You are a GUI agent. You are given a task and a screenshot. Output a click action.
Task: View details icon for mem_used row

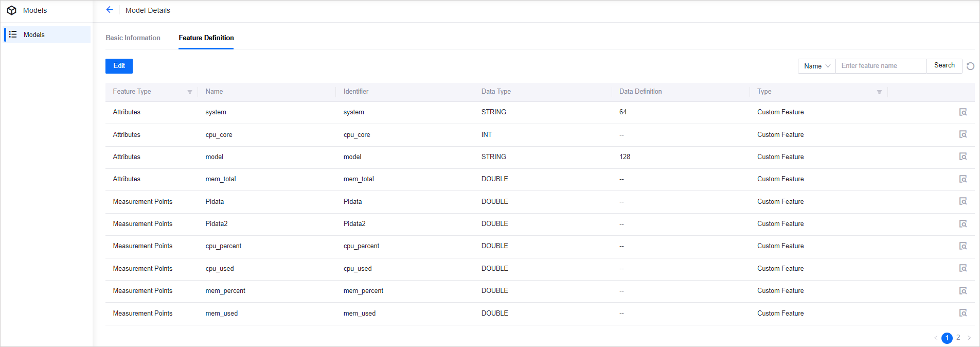963,313
